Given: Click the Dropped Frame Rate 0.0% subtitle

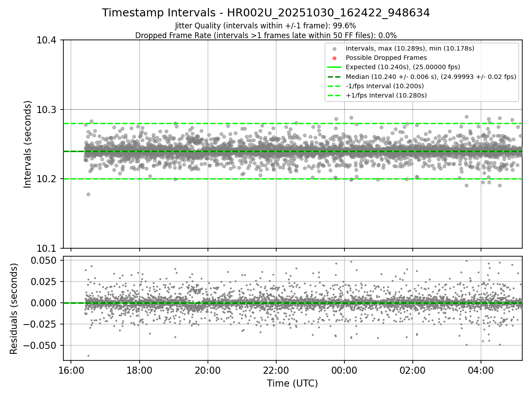Looking at the screenshot, I should (x=266, y=35).
